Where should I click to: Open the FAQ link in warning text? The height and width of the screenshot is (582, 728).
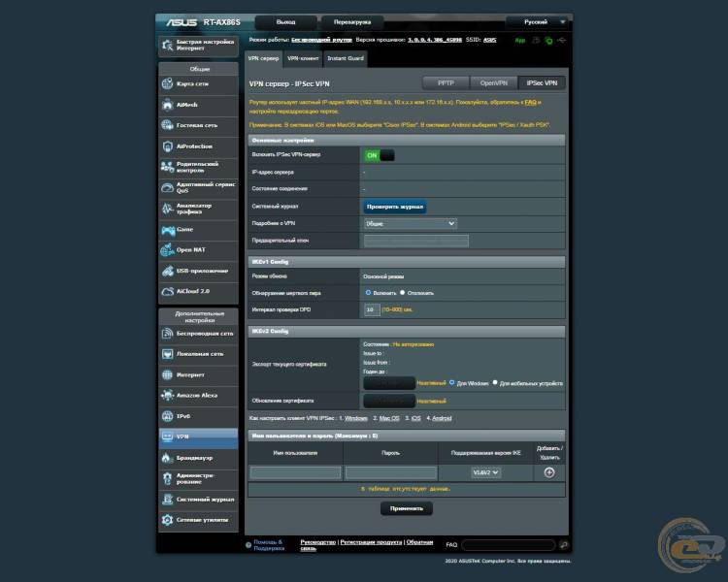pyautogui.click(x=530, y=102)
